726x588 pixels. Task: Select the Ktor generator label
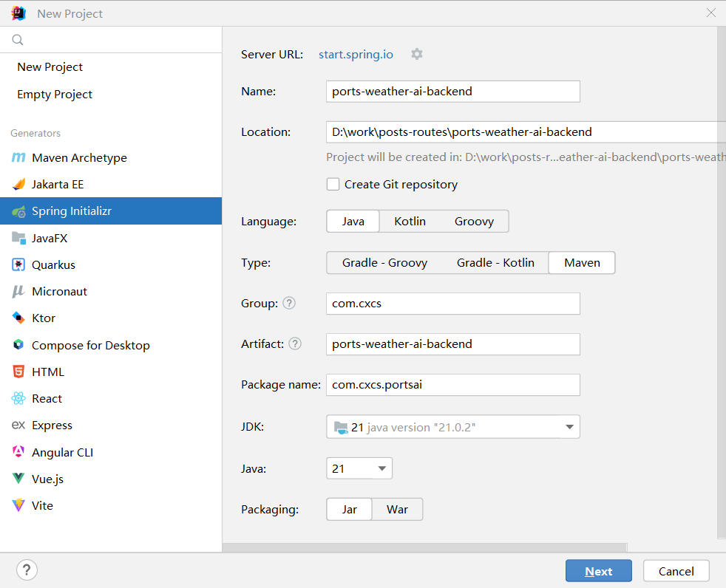point(44,318)
